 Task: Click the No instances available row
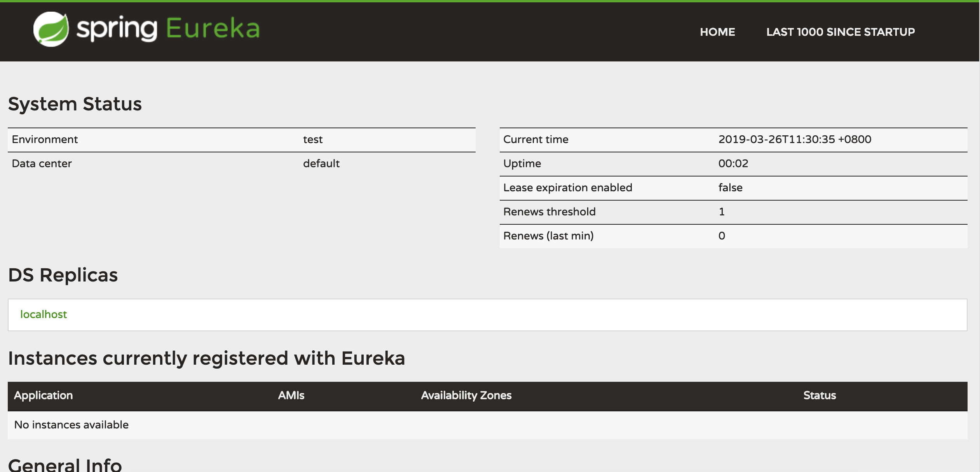(x=71, y=424)
